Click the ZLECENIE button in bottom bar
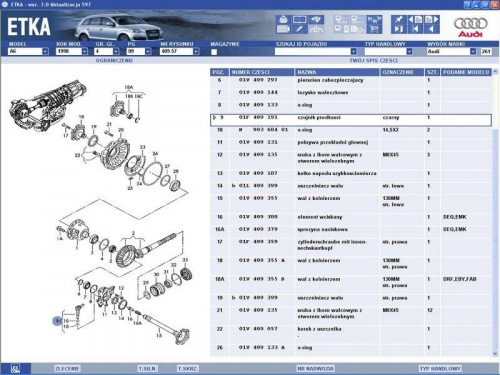This screenshot has height=375, width=500. (67, 368)
